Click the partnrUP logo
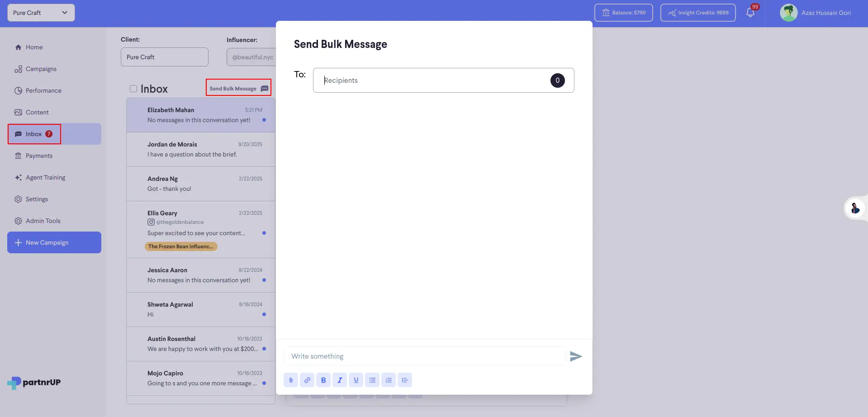The width and height of the screenshot is (868, 417). [x=34, y=383]
